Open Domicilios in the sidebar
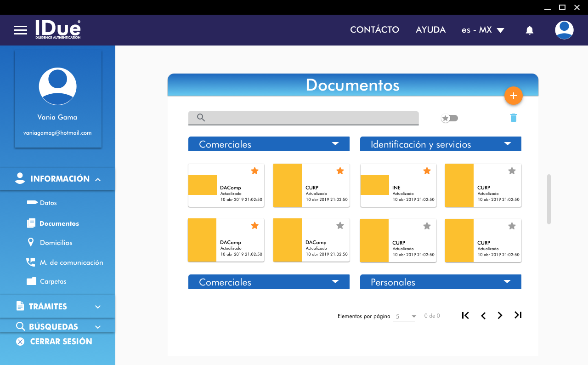Image resolution: width=588 pixels, height=365 pixels. click(56, 243)
